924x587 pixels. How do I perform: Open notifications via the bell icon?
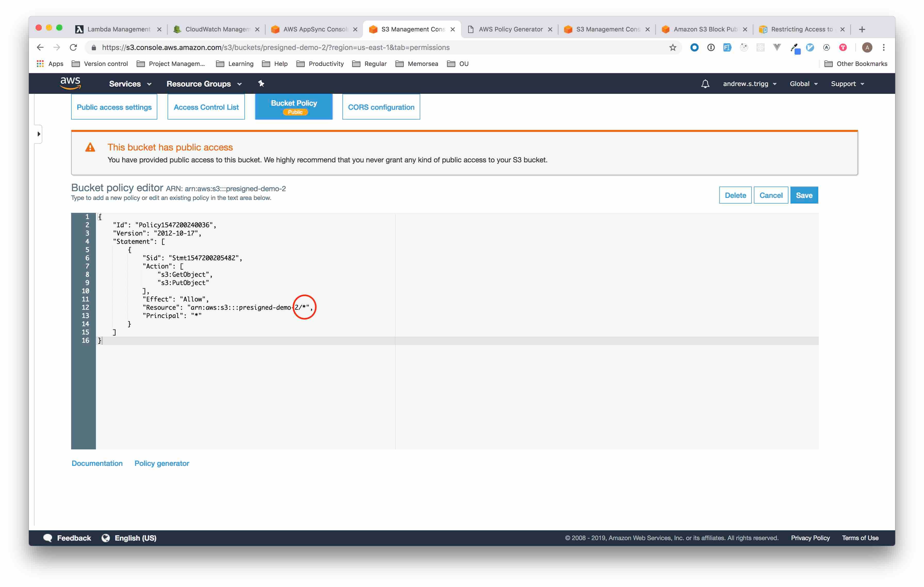[x=705, y=83]
